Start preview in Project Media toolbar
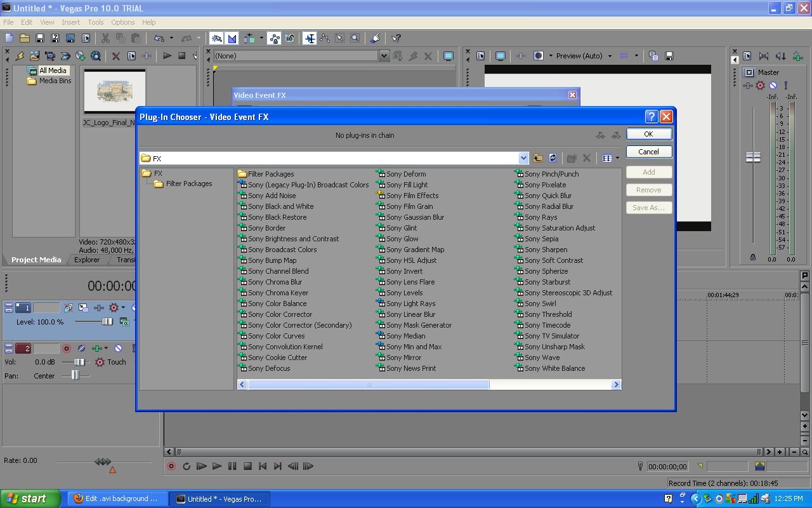 [167, 56]
